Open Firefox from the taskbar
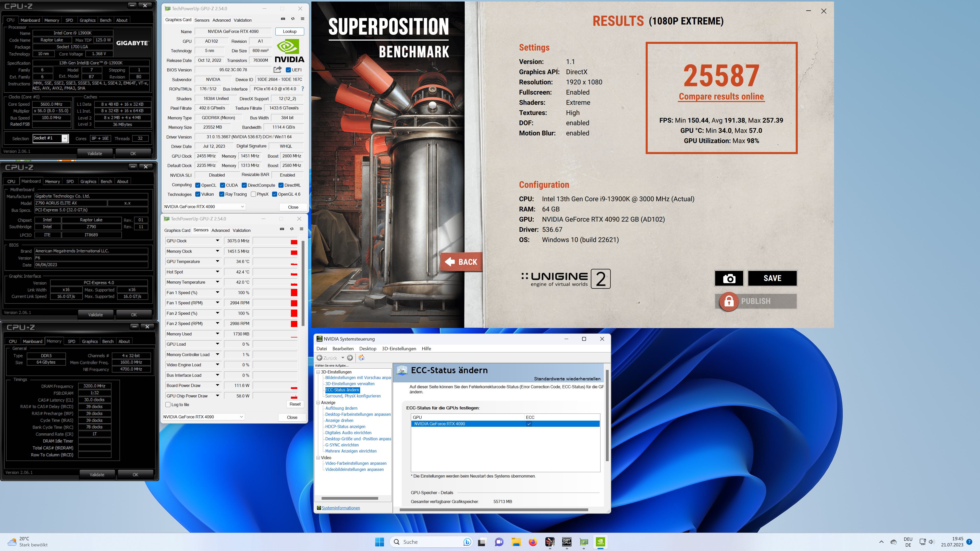980x551 pixels. [533, 542]
